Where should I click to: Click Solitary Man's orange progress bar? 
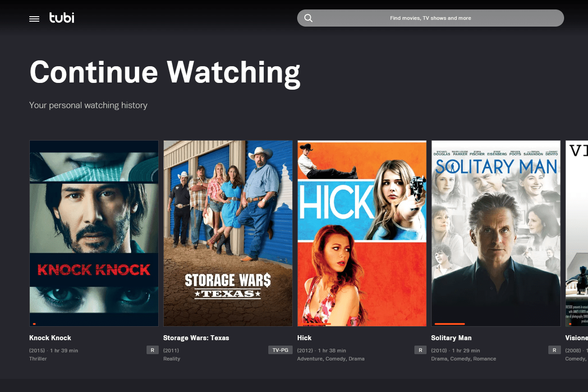(x=450, y=324)
